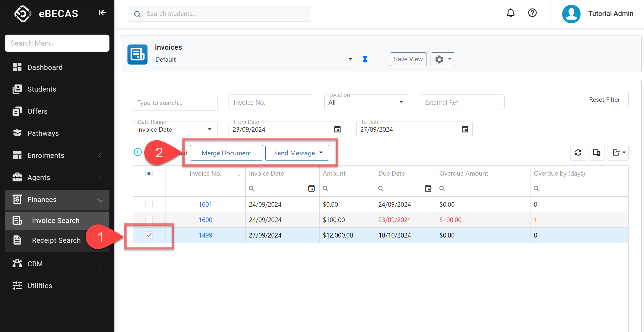The image size is (644, 332).
Task: Open the column chooser icon
Action: (x=596, y=153)
